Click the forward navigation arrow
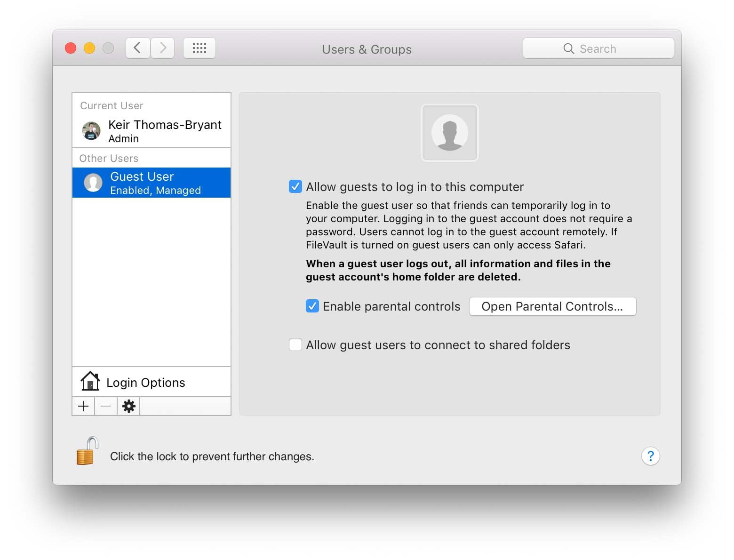Image resolution: width=734 pixels, height=560 pixels. (162, 48)
